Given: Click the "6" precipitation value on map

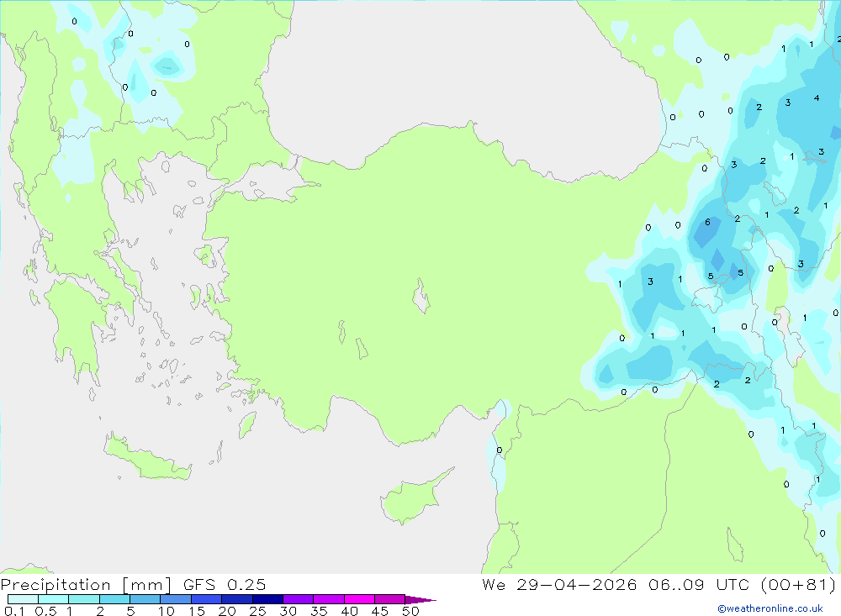Looking at the screenshot, I should tap(707, 222).
